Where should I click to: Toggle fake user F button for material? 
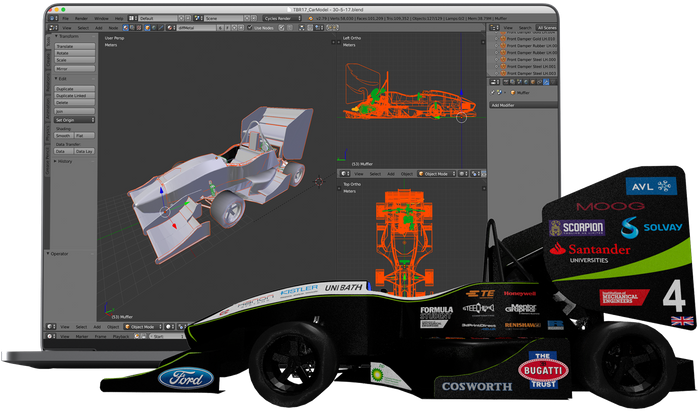227,28
